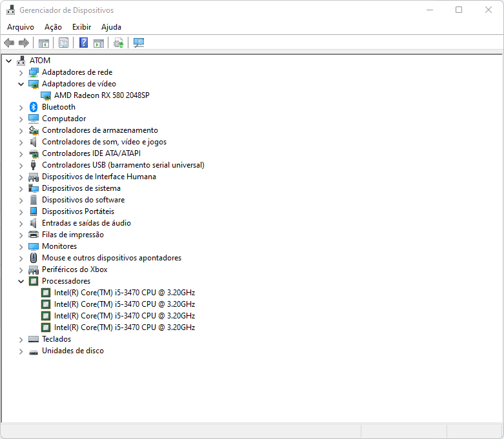Close the Gerenciador de Dispositivos window

[489, 10]
